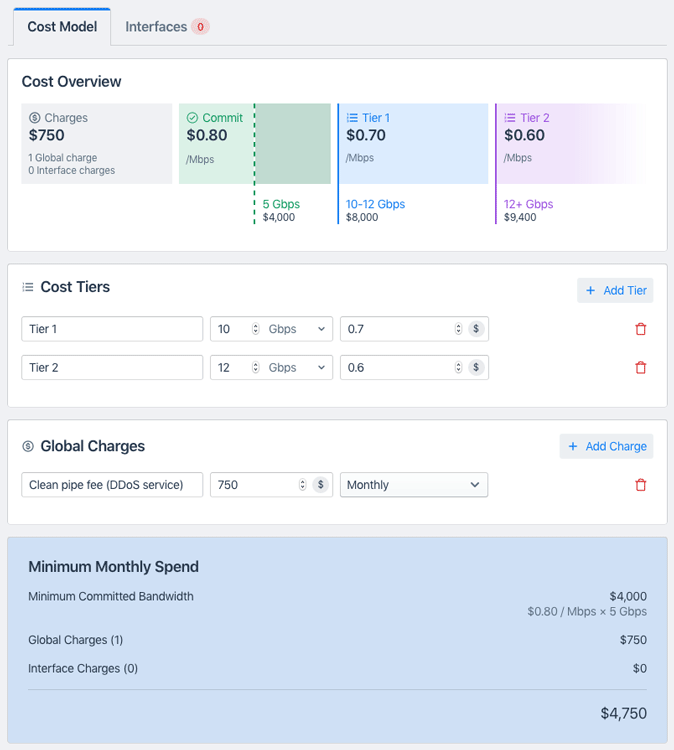The image size is (674, 750).
Task: Click the Tier 1 list icon in overview
Action: pyautogui.click(x=352, y=118)
